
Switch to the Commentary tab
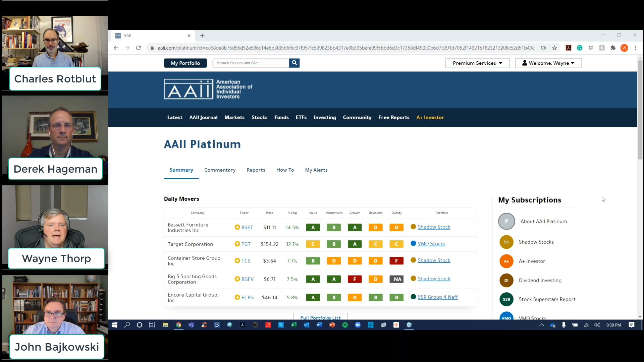220,170
